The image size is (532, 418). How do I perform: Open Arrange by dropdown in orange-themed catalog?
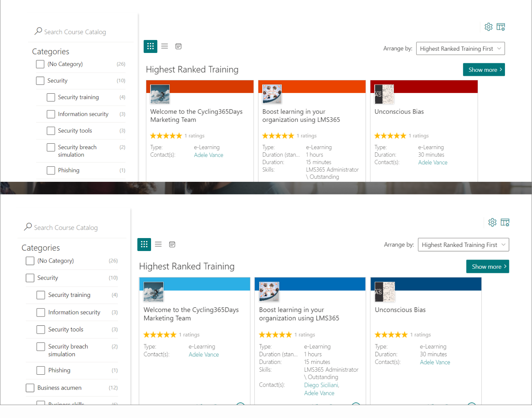(x=460, y=49)
